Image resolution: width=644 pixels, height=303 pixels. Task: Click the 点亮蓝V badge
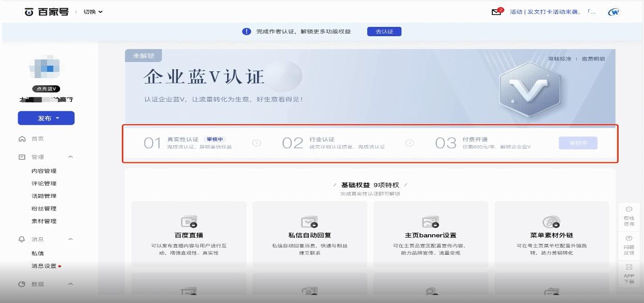(x=46, y=89)
